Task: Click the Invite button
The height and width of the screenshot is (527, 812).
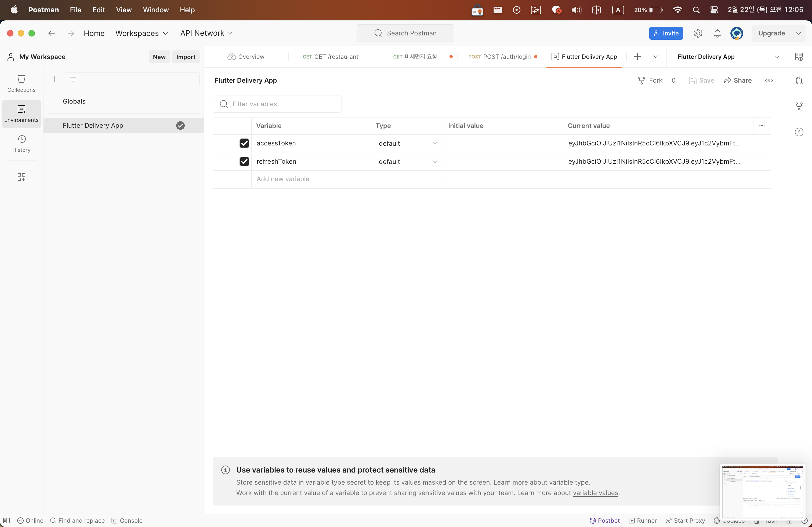Action: point(666,33)
